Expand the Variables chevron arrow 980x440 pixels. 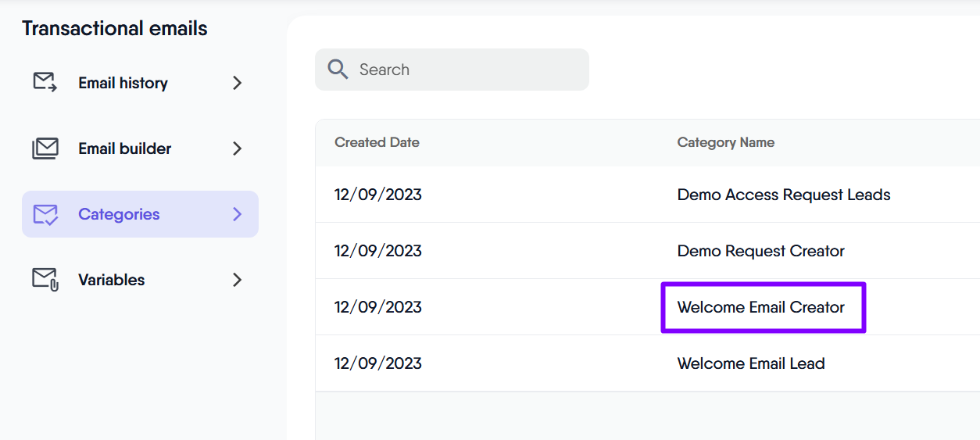(x=238, y=280)
